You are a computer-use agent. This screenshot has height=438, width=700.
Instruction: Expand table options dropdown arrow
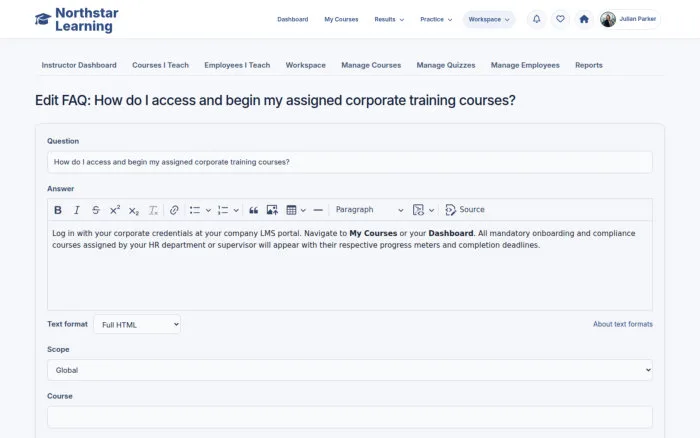click(x=303, y=210)
